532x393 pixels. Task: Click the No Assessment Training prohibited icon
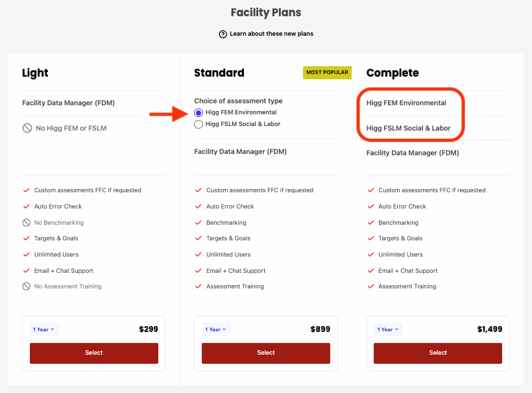click(x=27, y=286)
